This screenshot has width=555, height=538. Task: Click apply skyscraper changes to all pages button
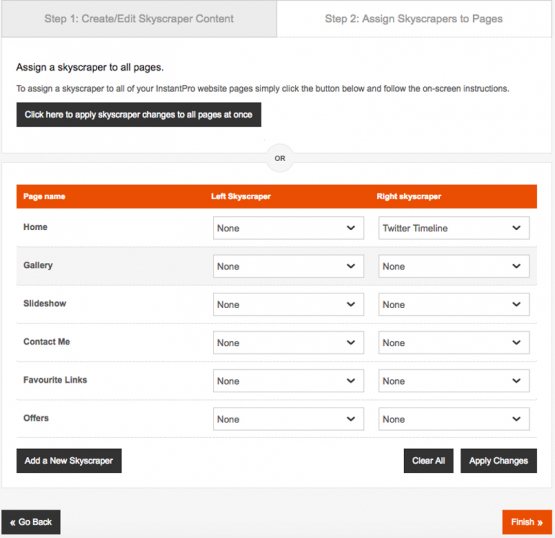(x=139, y=115)
